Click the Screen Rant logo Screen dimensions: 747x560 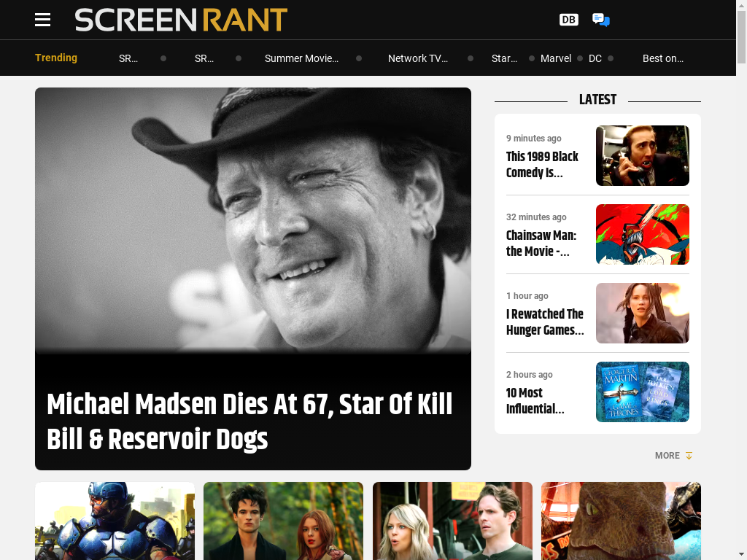click(x=181, y=20)
